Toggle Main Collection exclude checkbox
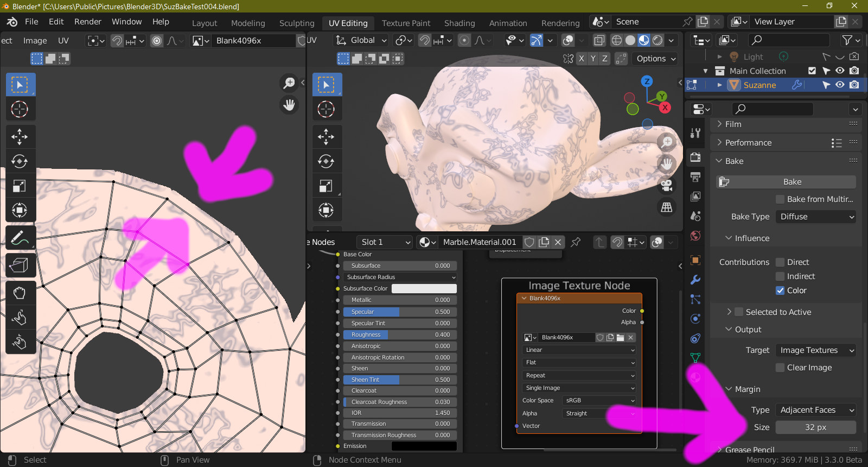868x467 pixels. pyautogui.click(x=812, y=71)
